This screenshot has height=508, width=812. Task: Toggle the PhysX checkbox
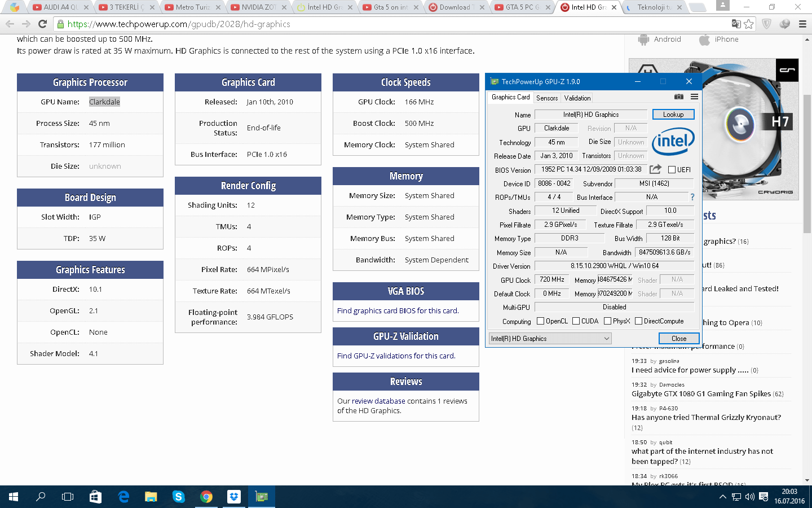point(607,321)
